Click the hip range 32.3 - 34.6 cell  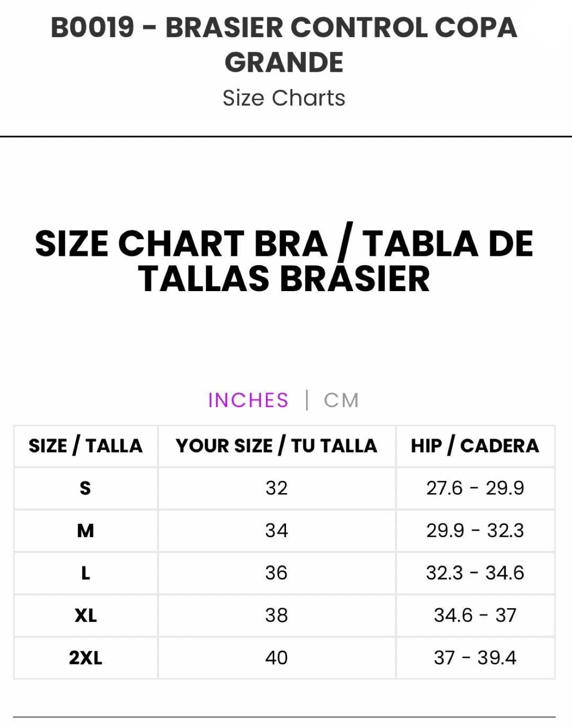(x=475, y=573)
